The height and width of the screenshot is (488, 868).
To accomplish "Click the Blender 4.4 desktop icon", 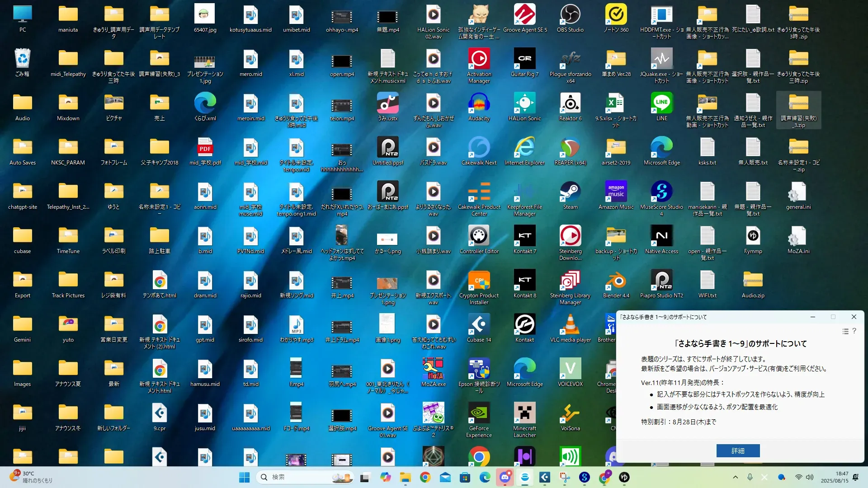I will pyautogui.click(x=616, y=282).
